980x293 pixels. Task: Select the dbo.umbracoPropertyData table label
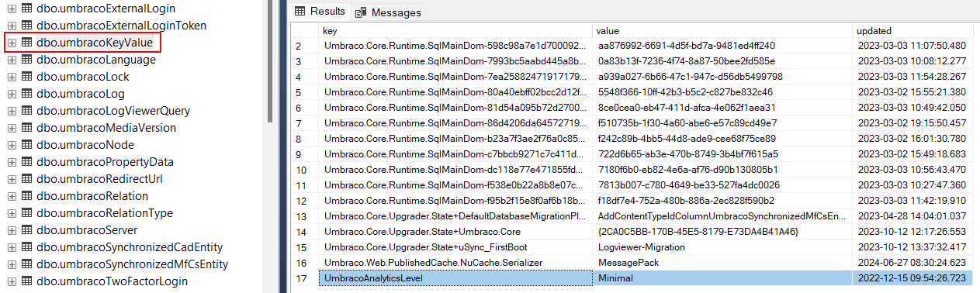(105, 162)
